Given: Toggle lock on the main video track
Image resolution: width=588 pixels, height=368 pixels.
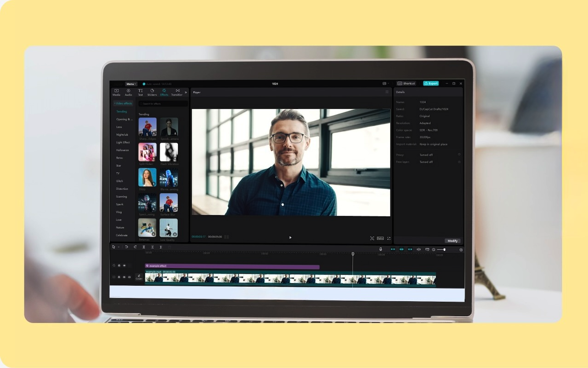Looking at the screenshot, I should (x=119, y=277).
